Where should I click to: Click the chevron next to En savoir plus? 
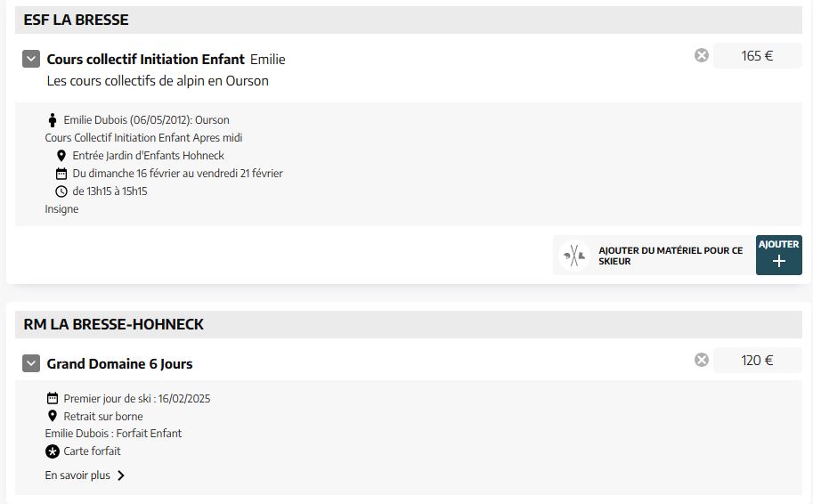tap(121, 476)
